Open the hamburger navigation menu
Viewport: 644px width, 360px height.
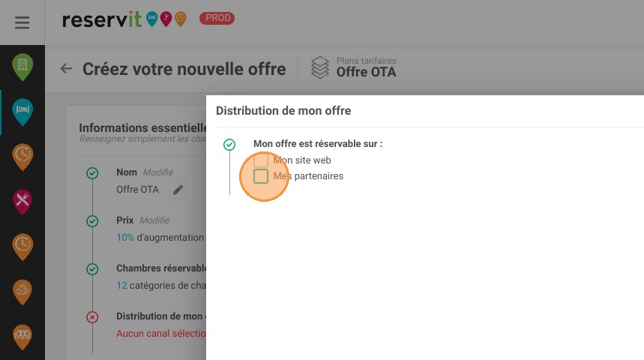pos(22,22)
